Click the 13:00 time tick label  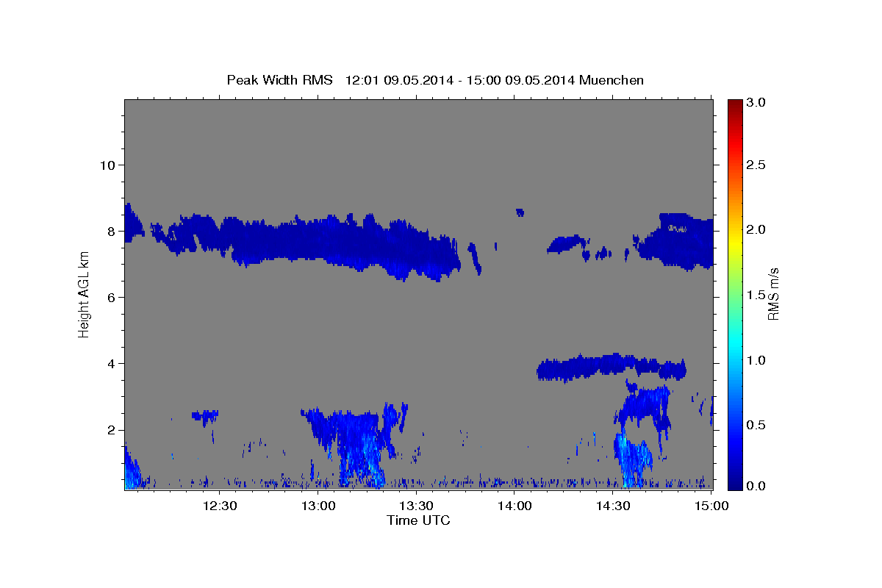(318, 505)
